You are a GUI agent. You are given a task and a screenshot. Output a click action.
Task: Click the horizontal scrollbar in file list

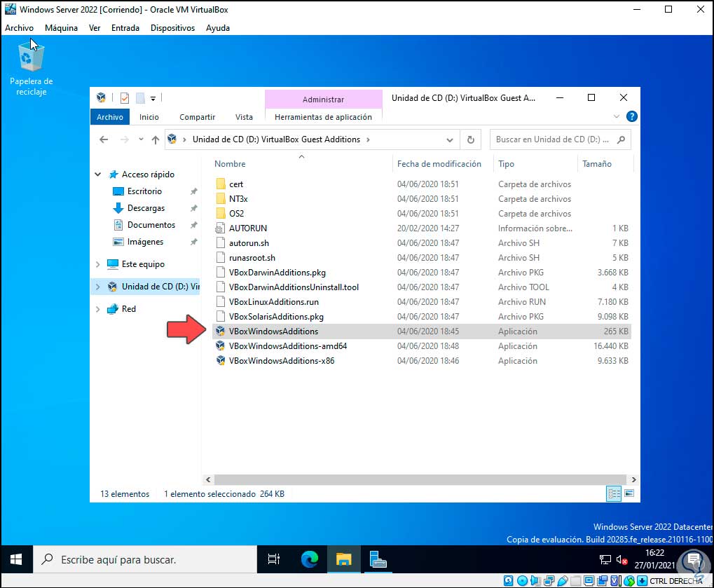point(420,479)
